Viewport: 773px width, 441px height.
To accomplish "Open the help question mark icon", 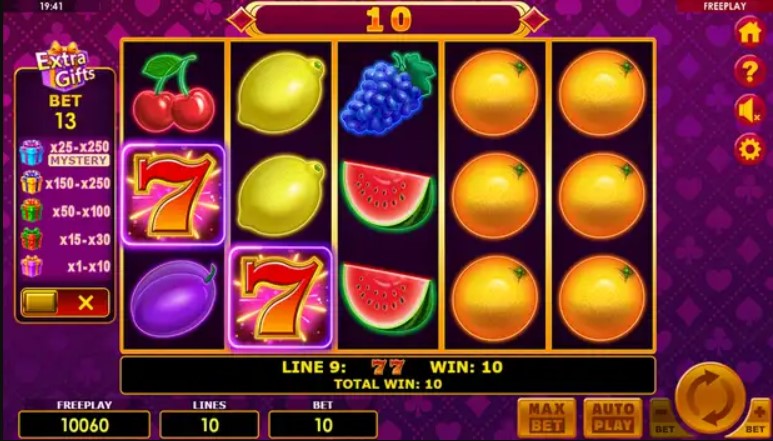I will point(749,71).
